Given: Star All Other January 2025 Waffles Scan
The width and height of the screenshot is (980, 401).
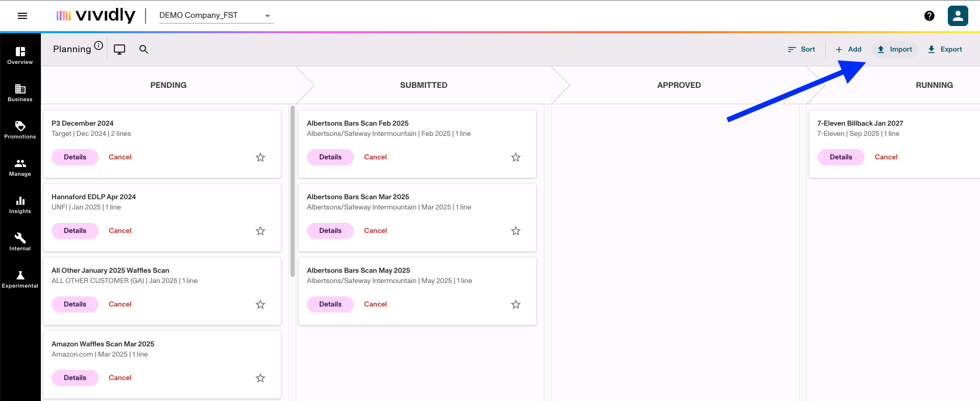Looking at the screenshot, I should pyautogui.click(x=260, y=304).
